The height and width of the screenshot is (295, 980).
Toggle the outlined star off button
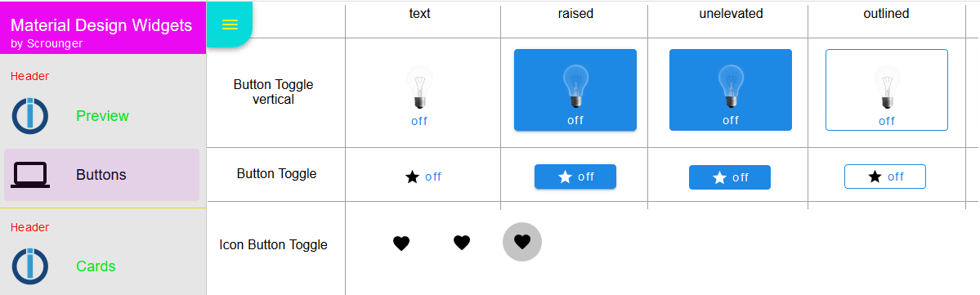885,177
